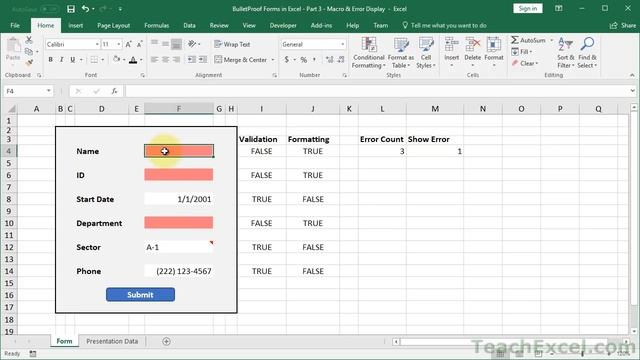Screen dimensions: 640x360
Task: Switch to the Formulas ribbon tab
Action: pyautogui.click(x=156, y=25)
